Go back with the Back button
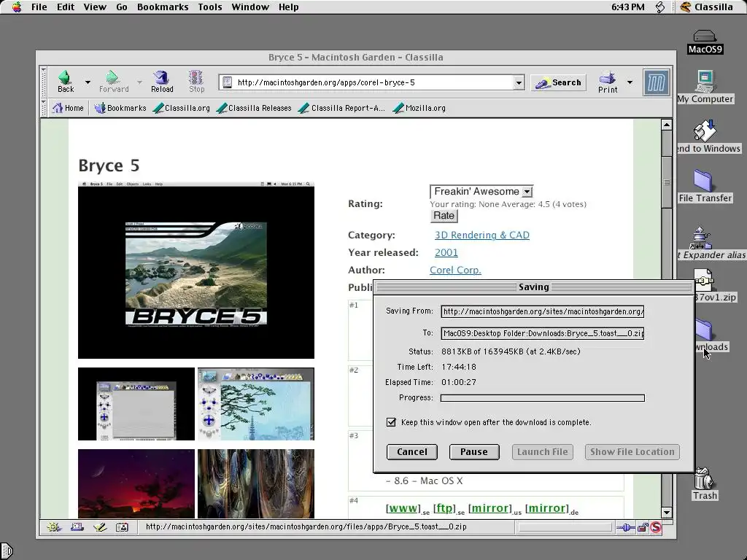Screen dimensions: 747x560 pos(66,82)
